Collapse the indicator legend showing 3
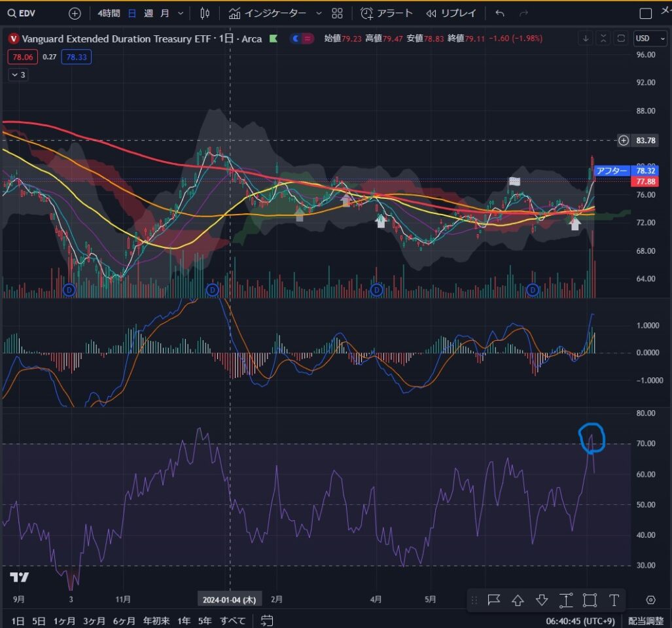 [18, 75]
